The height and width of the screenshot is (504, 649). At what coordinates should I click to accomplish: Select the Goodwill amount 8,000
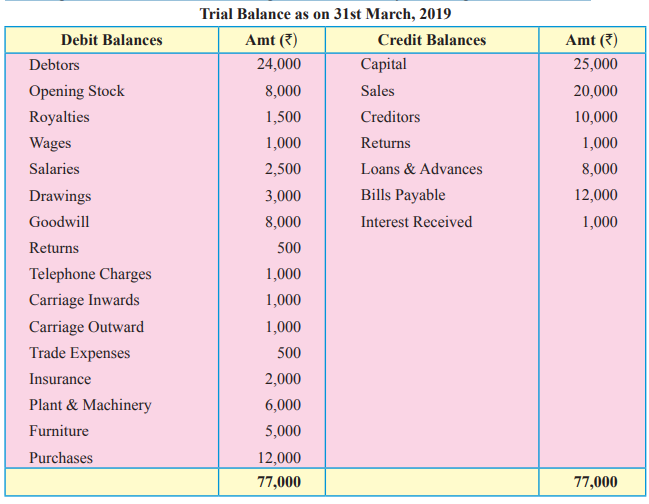[283, 222]
